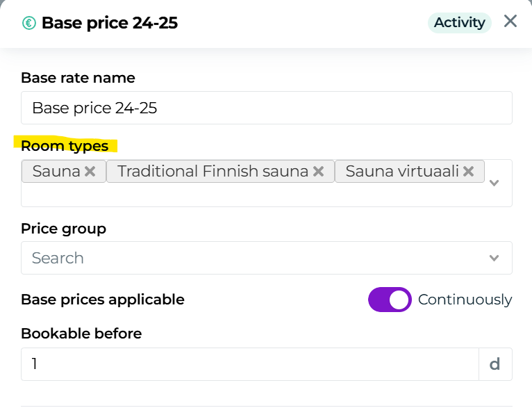Close the Base price 24-25 panel
This screenshot has width=532, height=408.
point(510,22)
